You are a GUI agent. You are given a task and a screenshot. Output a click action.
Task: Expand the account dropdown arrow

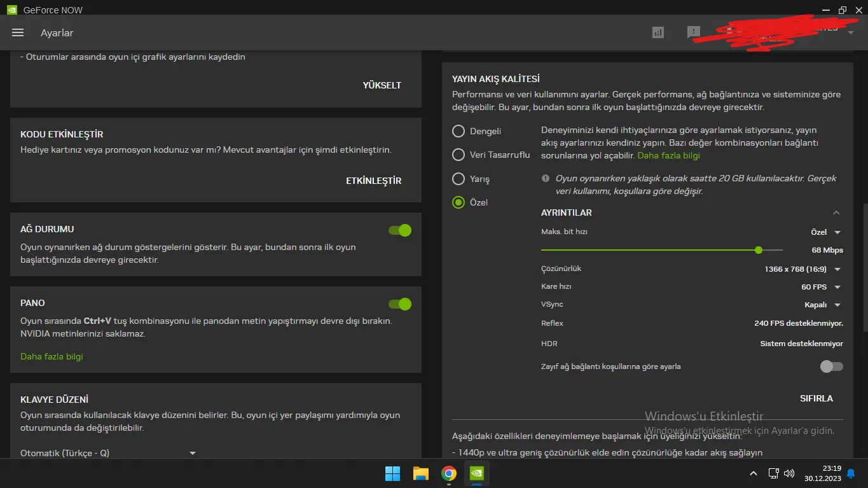click(x=851, y=32)
